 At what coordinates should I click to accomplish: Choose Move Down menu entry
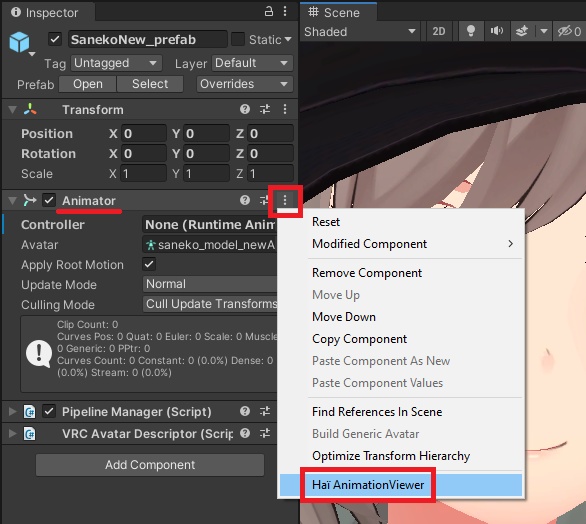click(x=401, y=317)
